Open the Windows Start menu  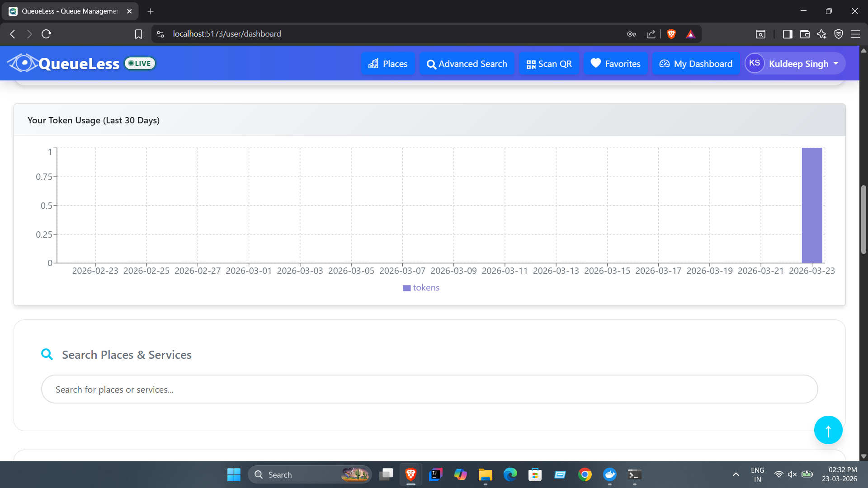234,474
